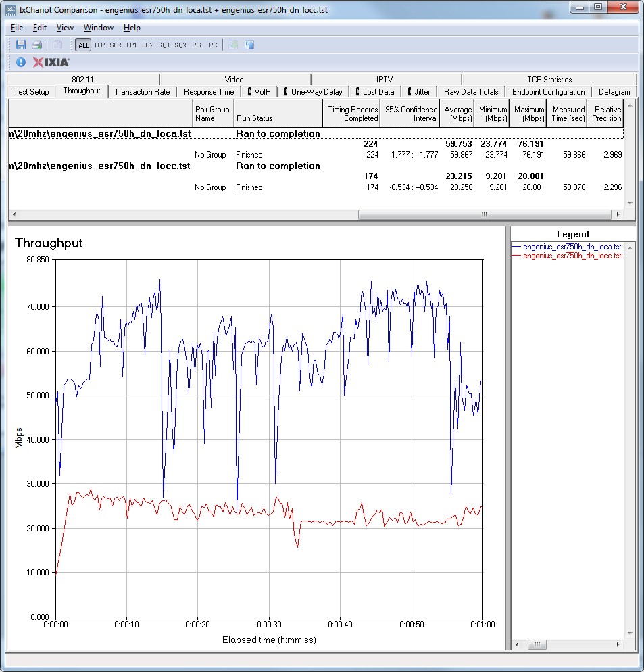Select blue legend entry engenius_esr750h_dn_loca.tst
Viewport: 644px width, 672px height.
coord(568,247)
